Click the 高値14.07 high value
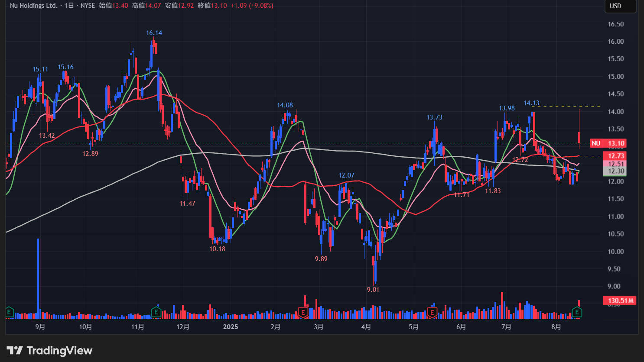 [146, 6]
